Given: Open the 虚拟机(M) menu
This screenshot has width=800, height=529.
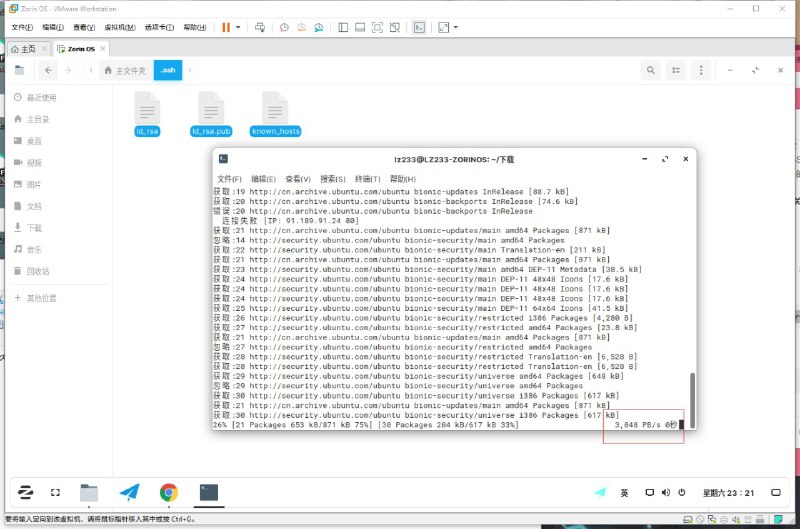Looking at the screenshot, I should (x=120, y=28).
